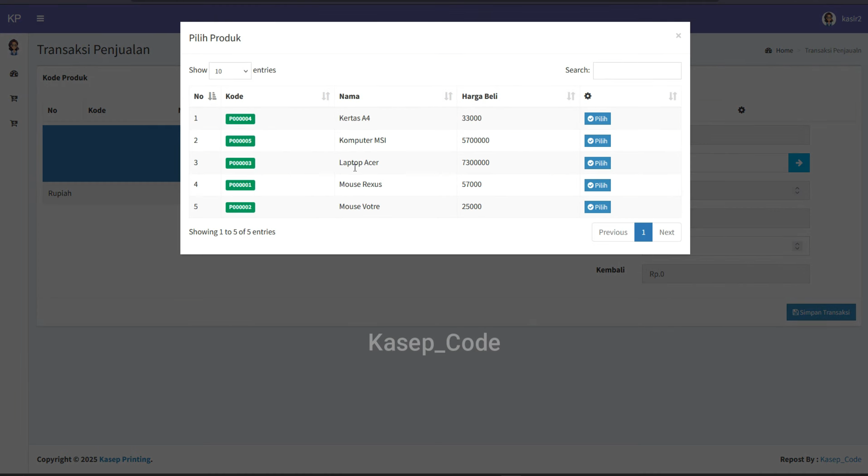Click gear icon in background transaction table

coord(741,110)
